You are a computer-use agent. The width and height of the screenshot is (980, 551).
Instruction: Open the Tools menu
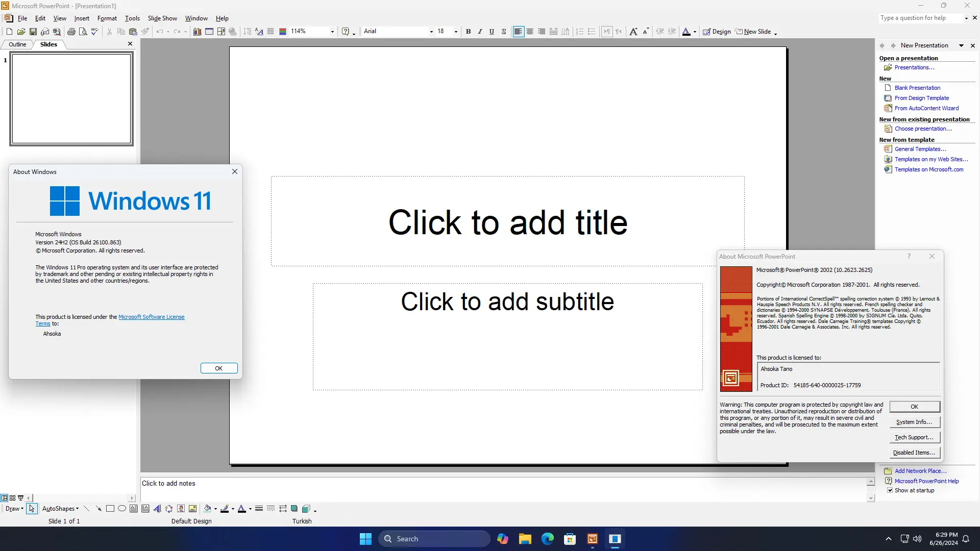132,18
